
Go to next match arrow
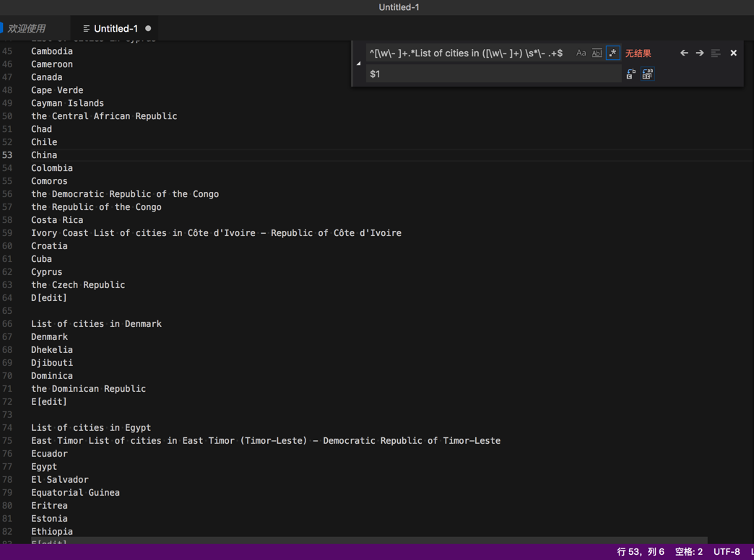[700, 53]
